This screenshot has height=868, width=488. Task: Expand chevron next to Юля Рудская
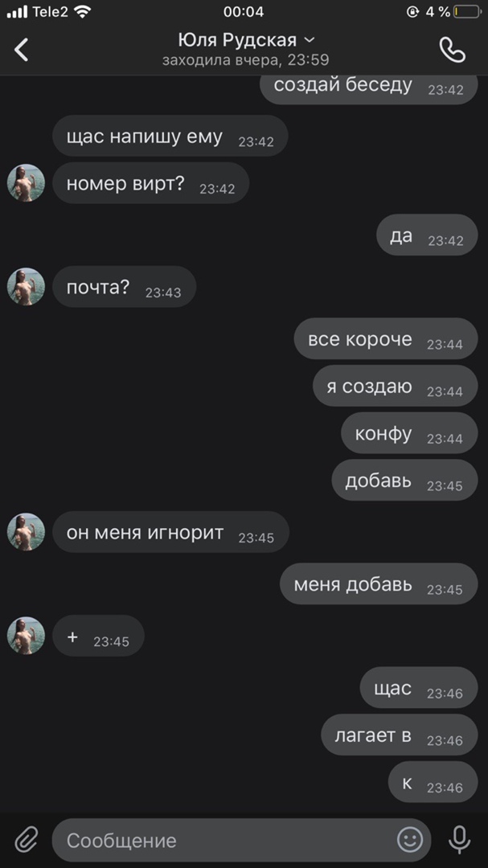click(x=310, y=40)
